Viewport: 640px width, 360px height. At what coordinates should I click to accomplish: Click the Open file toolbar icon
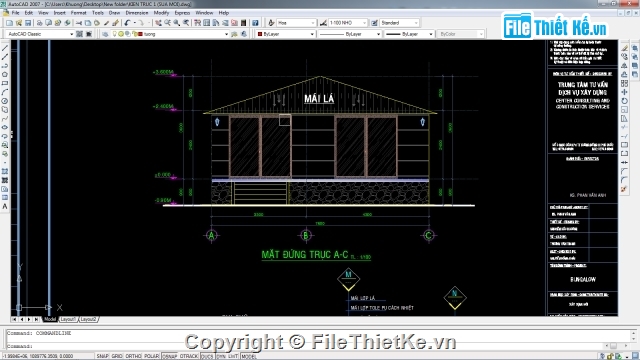click(18, 23)
